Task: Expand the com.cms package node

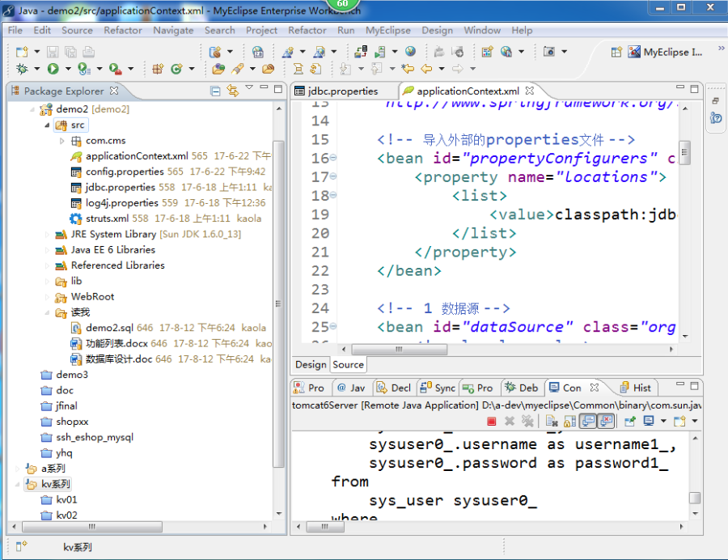Action: (x=61, y=141)
